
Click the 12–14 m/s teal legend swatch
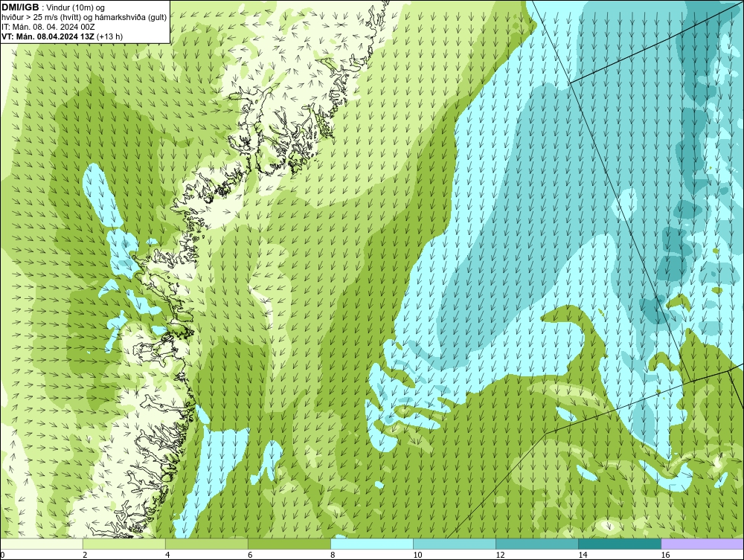click(537, 544)
